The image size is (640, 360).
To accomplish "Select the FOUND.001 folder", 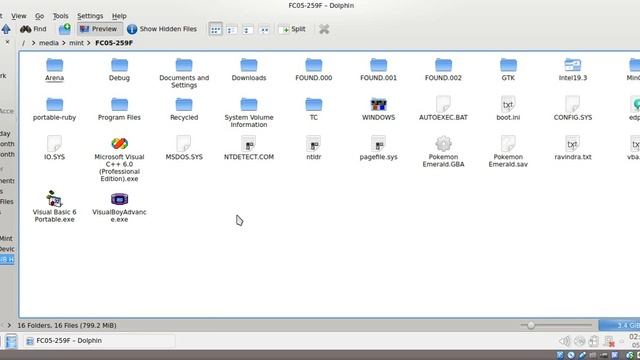I will click(x=378, y=69).
